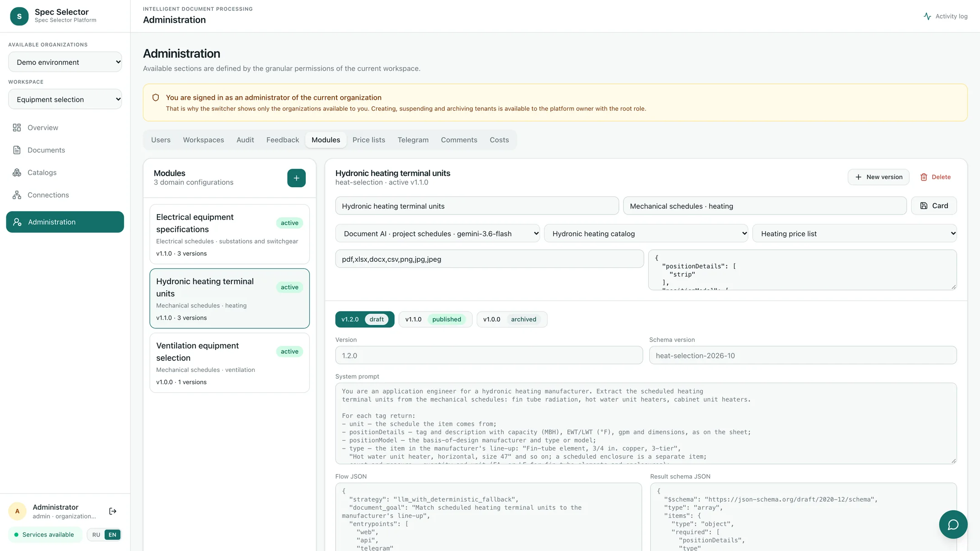Switch language to RU

tap(96, 535)
